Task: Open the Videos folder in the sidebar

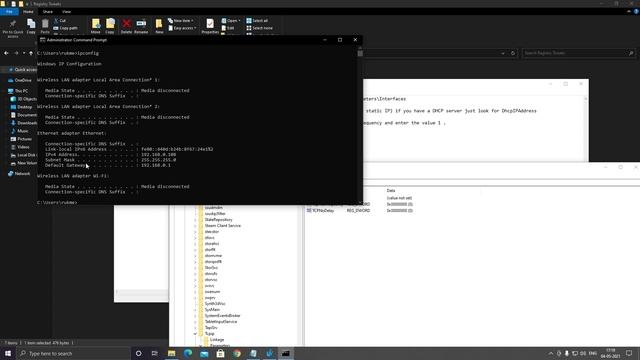Action: click(x=20, y=147)
